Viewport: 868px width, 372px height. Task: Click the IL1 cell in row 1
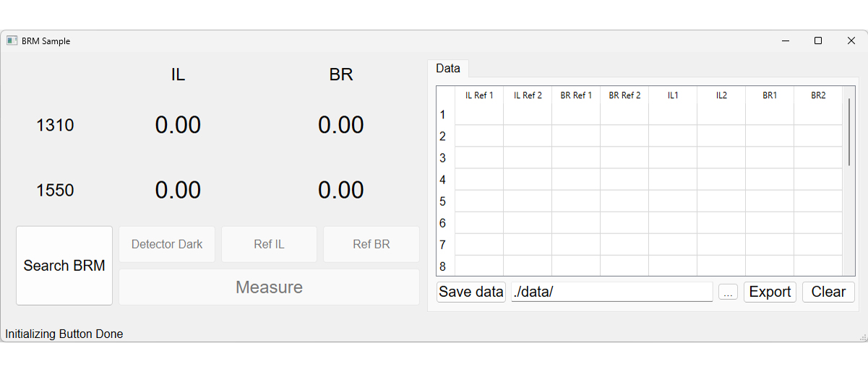(x=673, y=114)
